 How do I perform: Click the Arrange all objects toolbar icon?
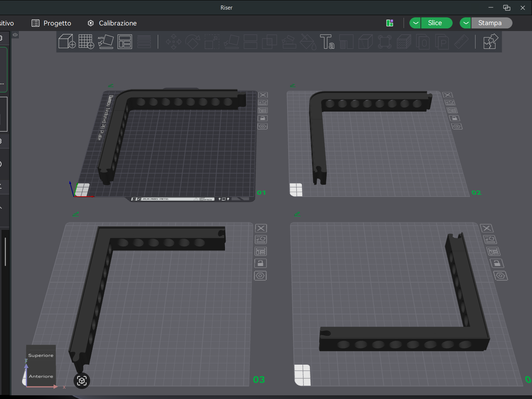[125, 41]
